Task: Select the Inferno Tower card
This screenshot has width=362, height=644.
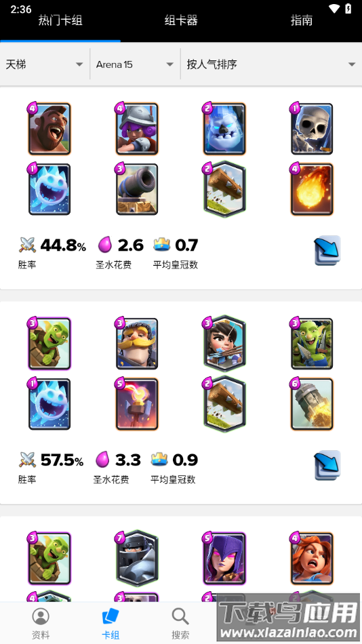Action: (137, 404)
